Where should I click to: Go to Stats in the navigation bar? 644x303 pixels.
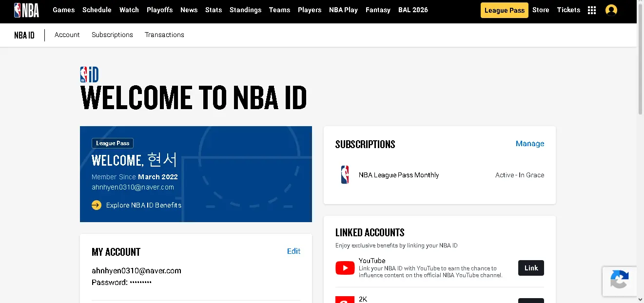214,10
